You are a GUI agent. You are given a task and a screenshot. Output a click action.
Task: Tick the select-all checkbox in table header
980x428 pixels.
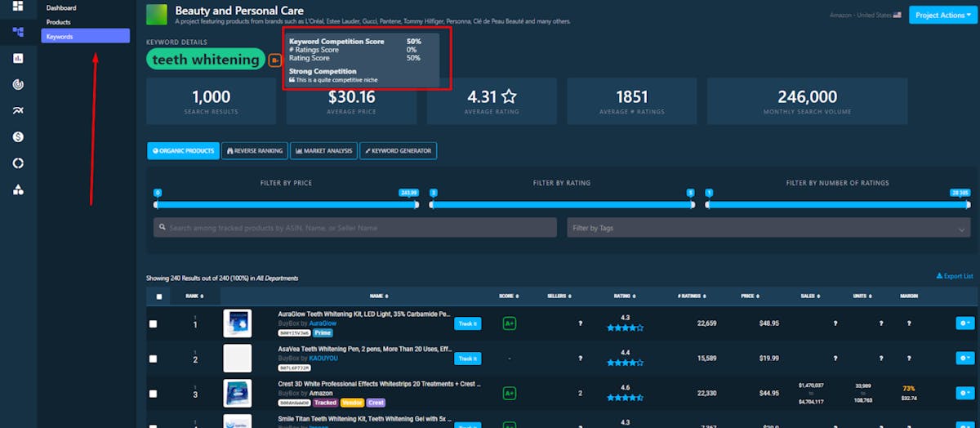159,296
